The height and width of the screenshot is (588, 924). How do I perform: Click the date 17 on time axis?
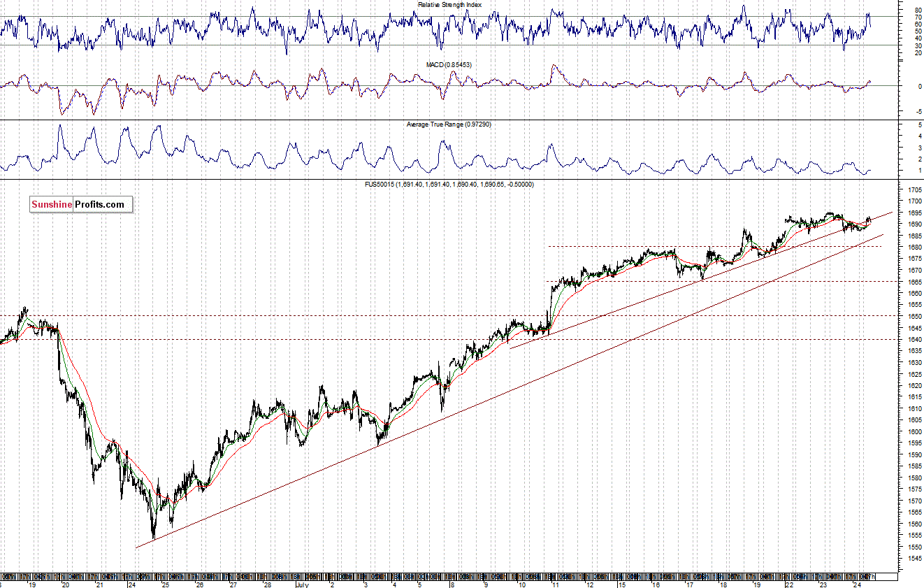tap(690, 584)
